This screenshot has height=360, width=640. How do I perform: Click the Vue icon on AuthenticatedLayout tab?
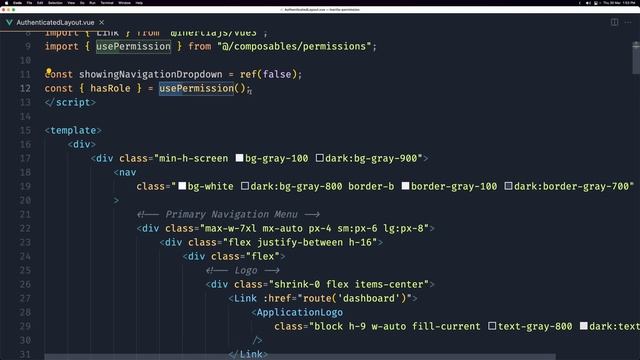[x=9, y=22]
